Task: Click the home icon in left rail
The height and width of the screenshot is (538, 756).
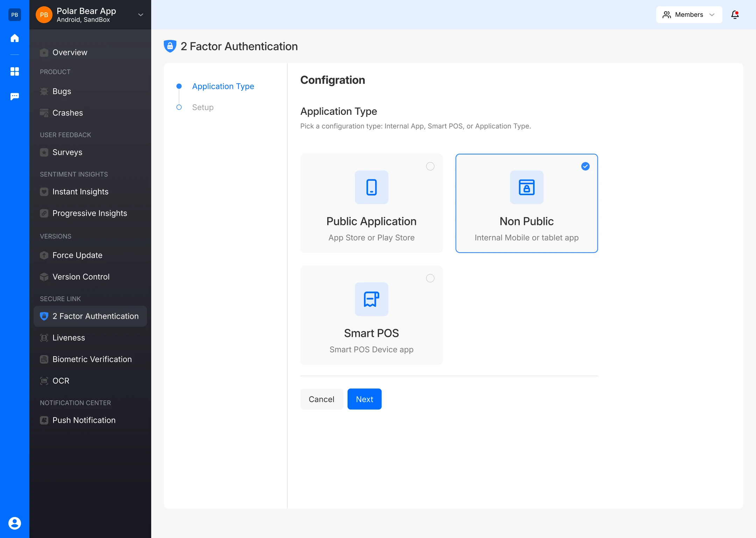Action: (x=15, y=38)
